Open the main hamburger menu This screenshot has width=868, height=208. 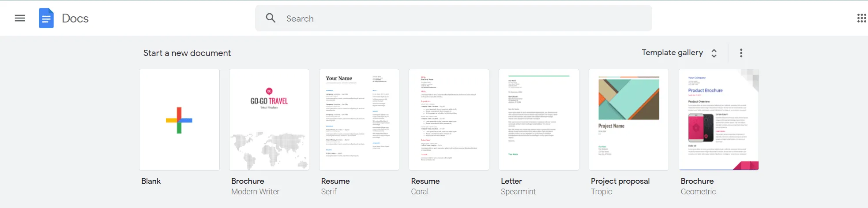tap(20, 18)
